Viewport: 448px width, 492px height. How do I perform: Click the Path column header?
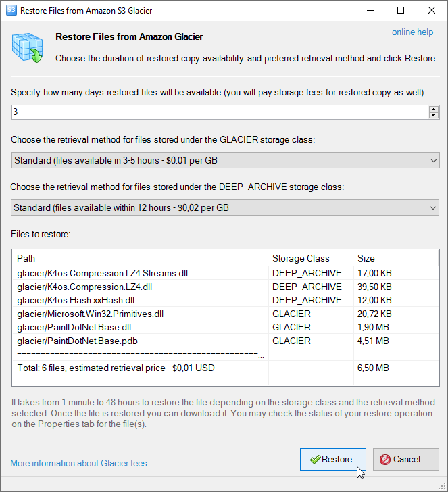click(140, 258)
